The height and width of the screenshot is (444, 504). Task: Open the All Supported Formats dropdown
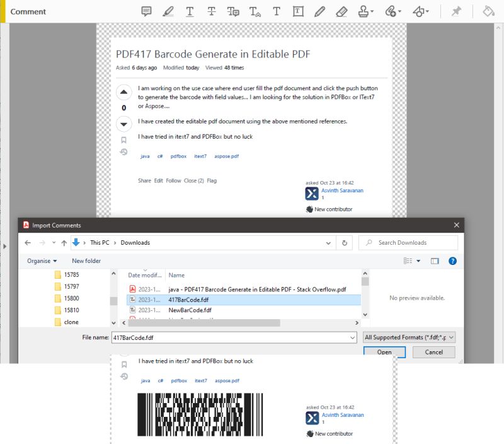click(408, 337)
